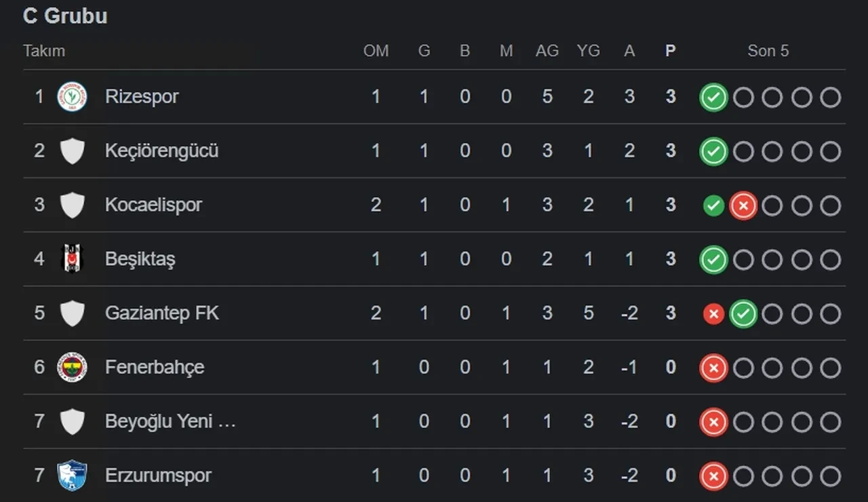Click the P points column header
The height and width of the screenshot is (502, 868).
coord(671,51)
